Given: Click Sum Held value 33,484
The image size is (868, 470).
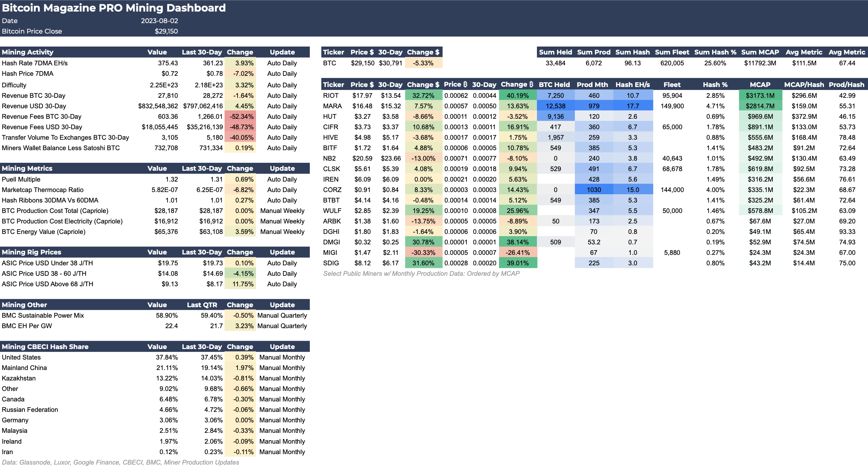Looking at the screenshot, I should tap(555, 63).
